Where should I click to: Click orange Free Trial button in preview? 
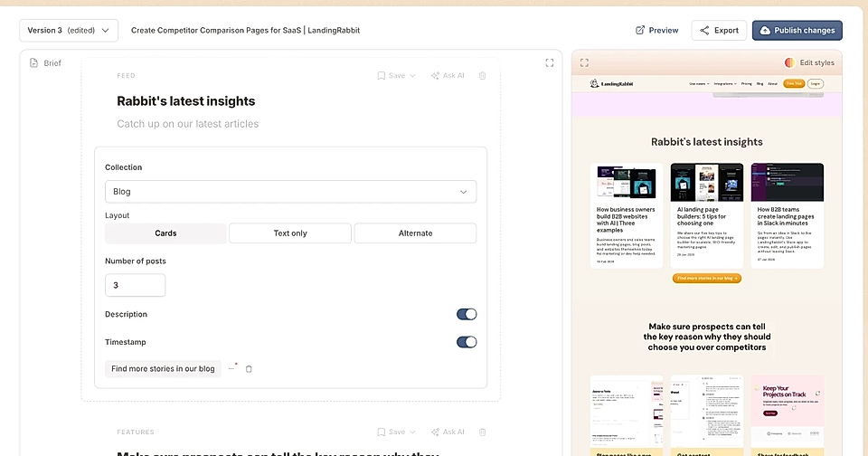click(794, 83)
